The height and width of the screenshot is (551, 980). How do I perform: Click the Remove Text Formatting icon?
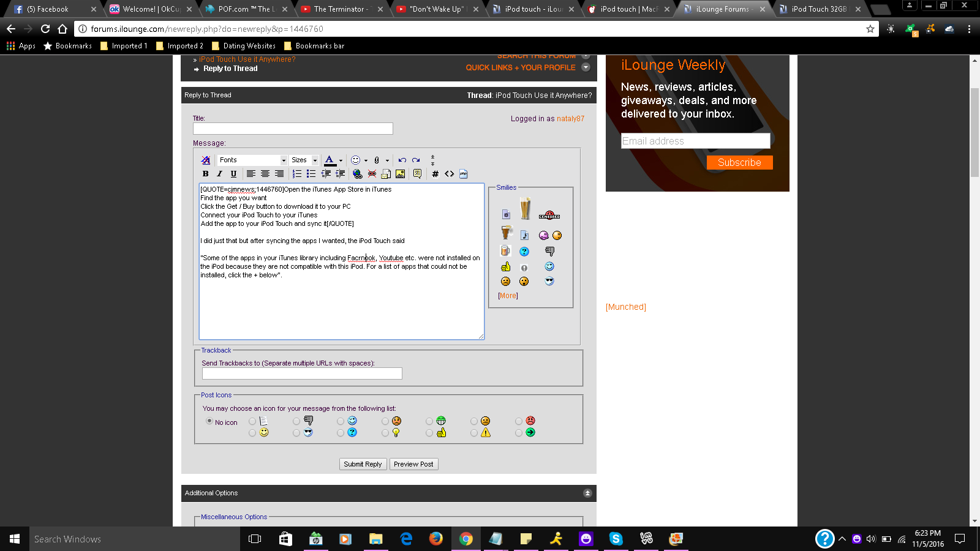pos(206,160)
